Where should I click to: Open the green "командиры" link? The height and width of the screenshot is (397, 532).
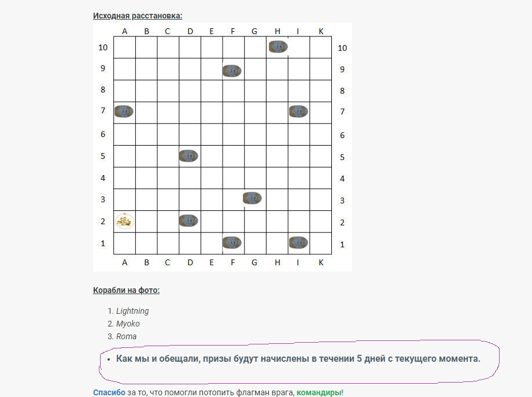click(319, 392)
